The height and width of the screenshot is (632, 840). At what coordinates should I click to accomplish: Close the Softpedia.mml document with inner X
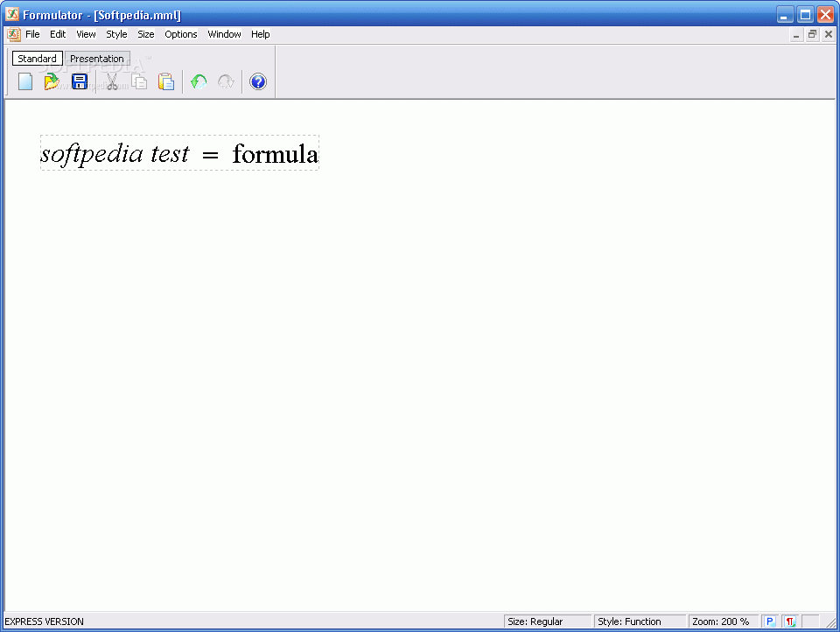pyautogui.click(x=829, y=34)
